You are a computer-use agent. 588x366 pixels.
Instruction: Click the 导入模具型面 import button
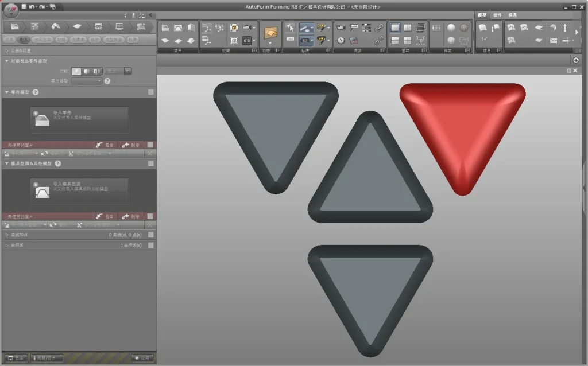[79, 190]
